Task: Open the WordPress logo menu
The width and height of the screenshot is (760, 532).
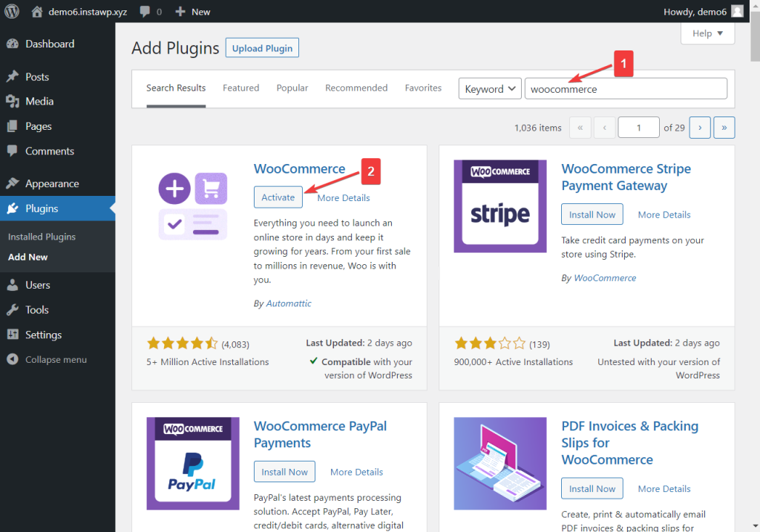Action: pos(12,11)
